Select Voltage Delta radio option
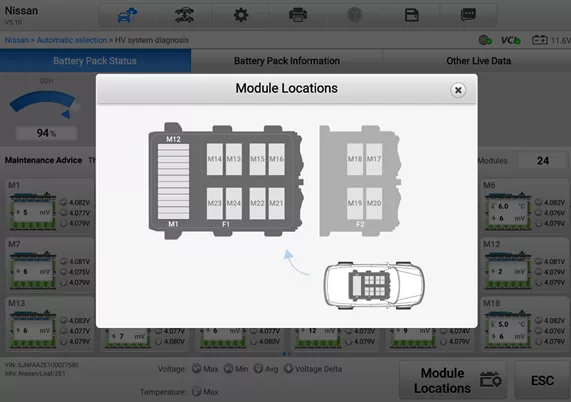Image resolution: width=571 pixels, height=402 pixels. coord(313,369)
